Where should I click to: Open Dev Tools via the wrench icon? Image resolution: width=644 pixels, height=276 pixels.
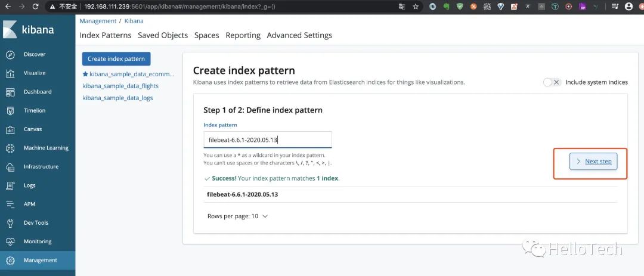click(x=10, y=223)
